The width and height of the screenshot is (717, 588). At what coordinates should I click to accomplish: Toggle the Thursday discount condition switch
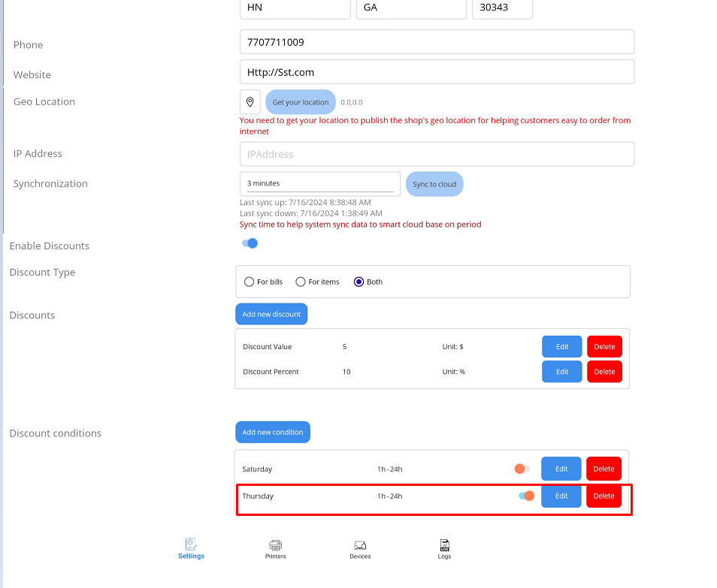(x=526, y=496)
